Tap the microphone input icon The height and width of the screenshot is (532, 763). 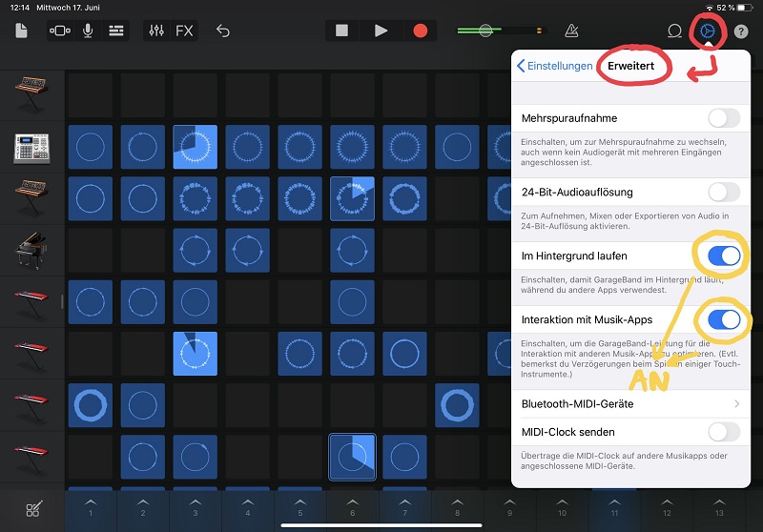88,31
